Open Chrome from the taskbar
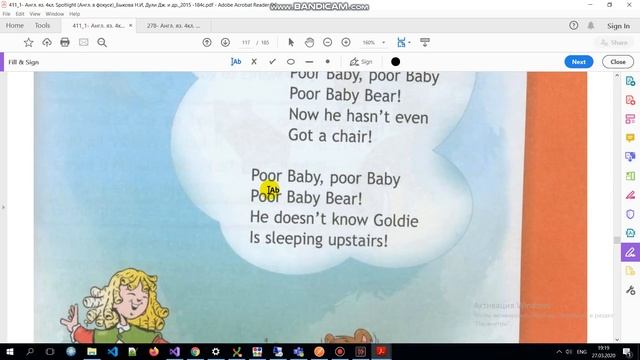The height and width of the screenshot is (360, 640). pos(195,351)
